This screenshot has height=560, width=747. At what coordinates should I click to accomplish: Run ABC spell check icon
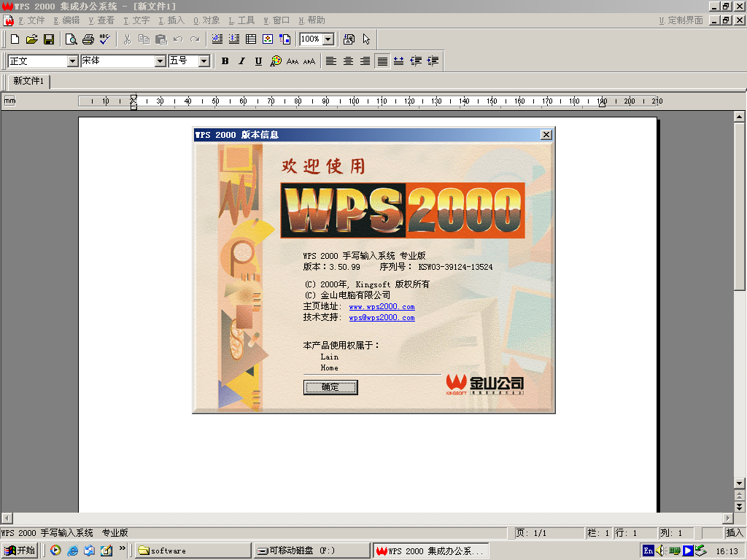pyautogui.click(x=105, y=39)
